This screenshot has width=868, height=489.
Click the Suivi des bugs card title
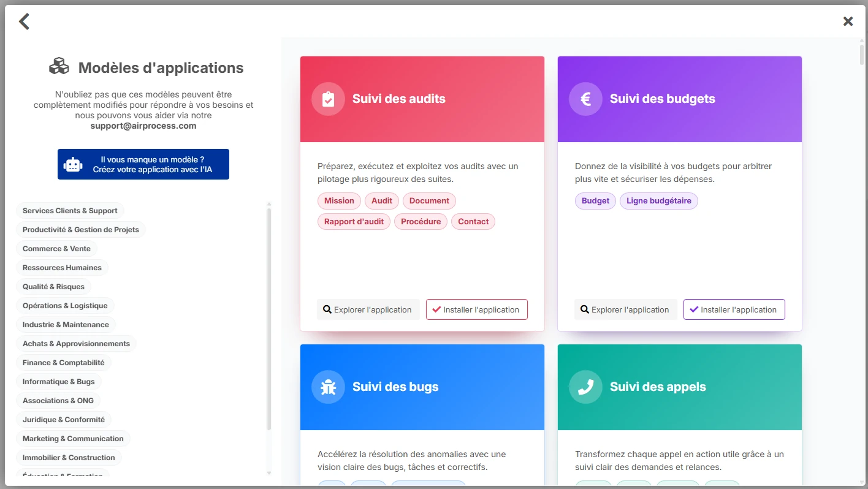(395, 387)
